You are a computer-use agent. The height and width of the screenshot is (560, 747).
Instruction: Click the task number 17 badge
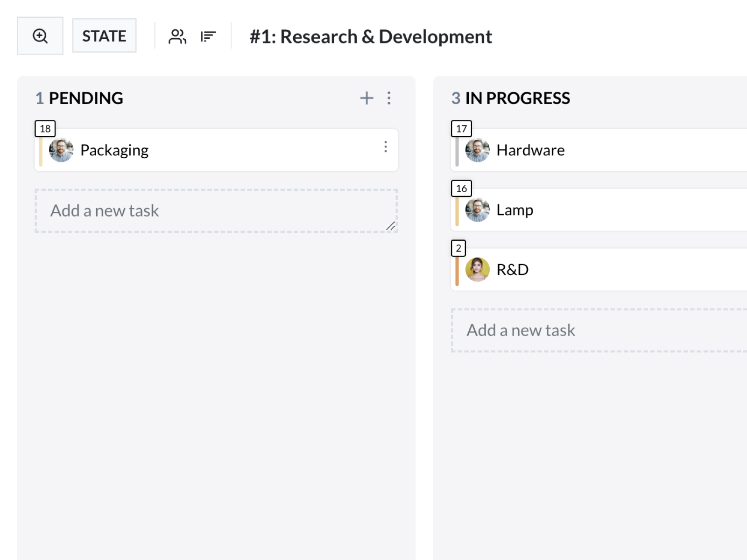tap(461, 129)
